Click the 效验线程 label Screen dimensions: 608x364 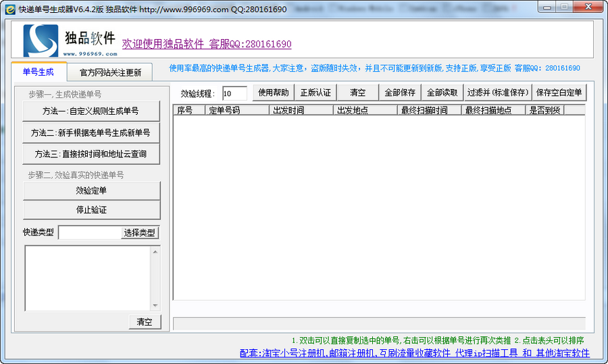tap(198, 94)
